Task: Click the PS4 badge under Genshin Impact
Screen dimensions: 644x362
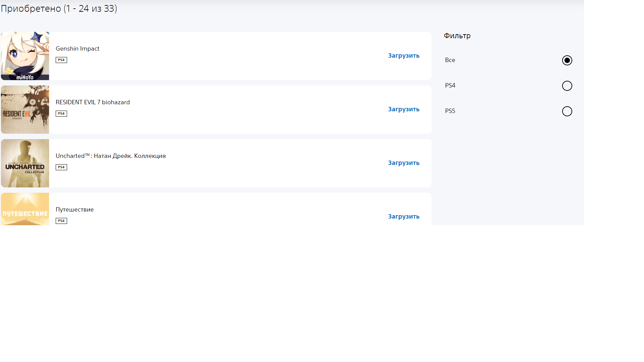Action: (61, 60)
